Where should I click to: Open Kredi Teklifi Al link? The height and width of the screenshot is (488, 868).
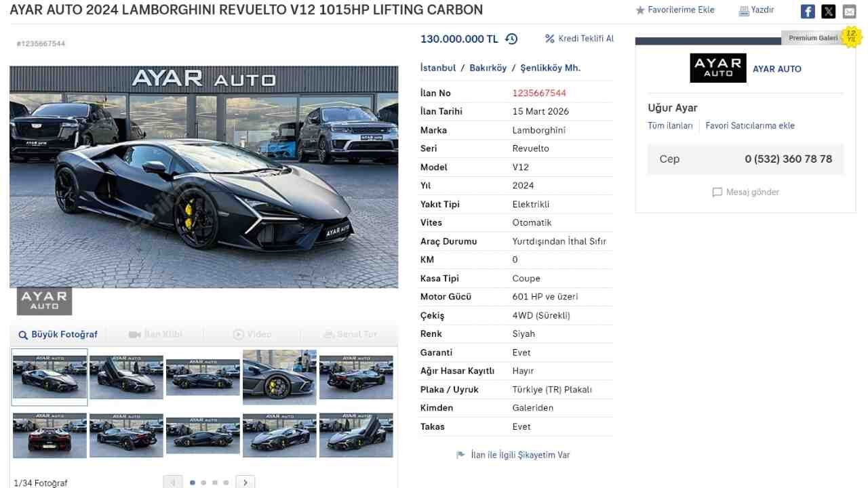(580, 39)
